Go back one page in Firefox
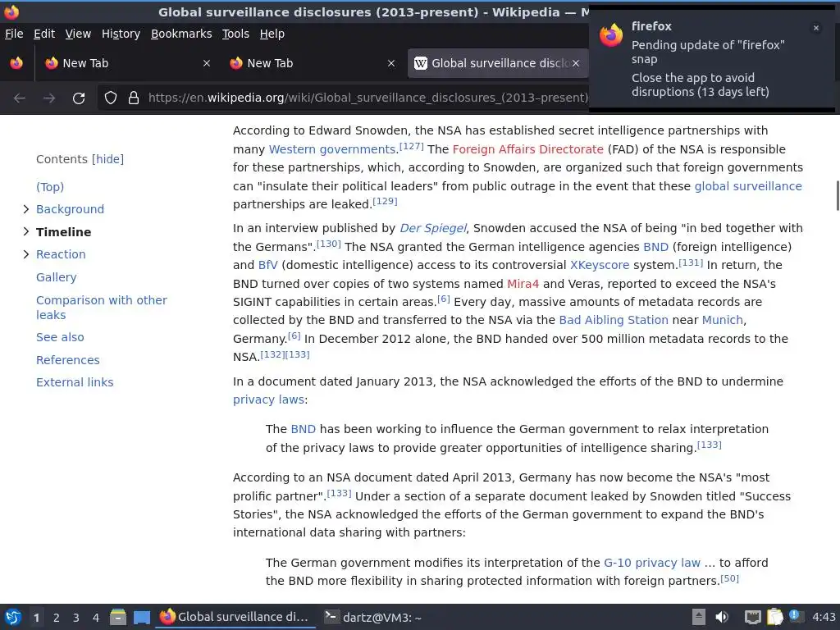The height and width of the screenshot is (630, 840). pos(20,98)
